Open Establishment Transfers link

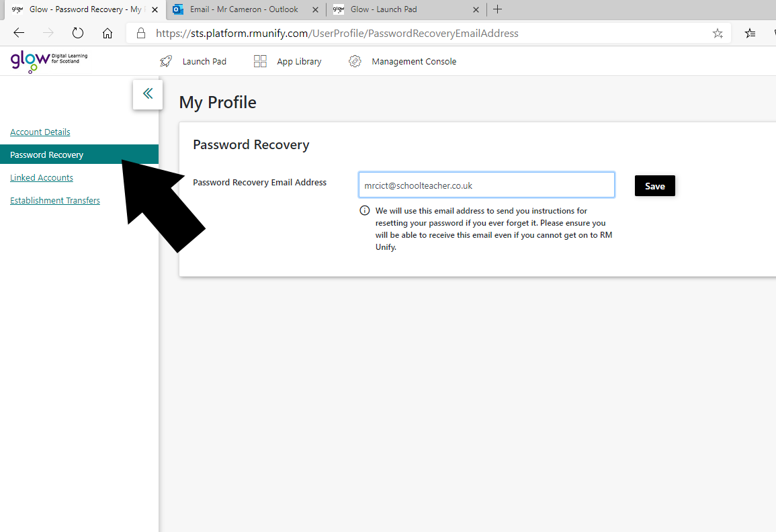tap(55, 200)
